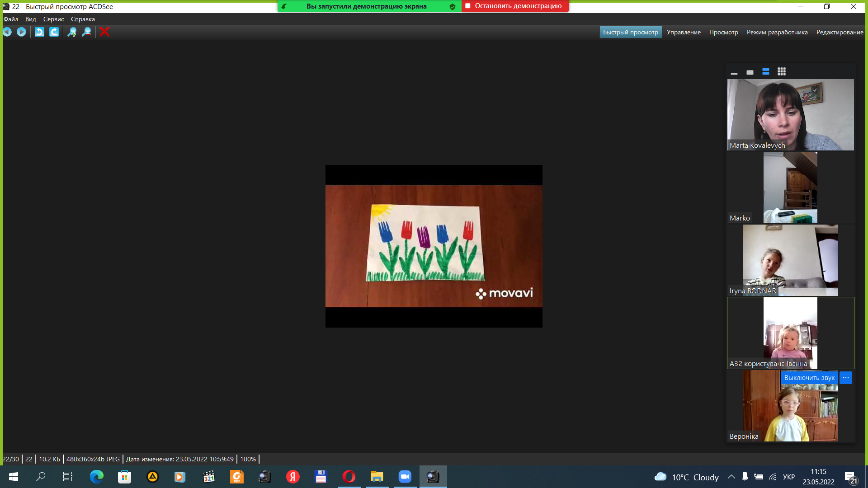Switch to Управление mode
The image size is (868, 488).
point(684,32)
